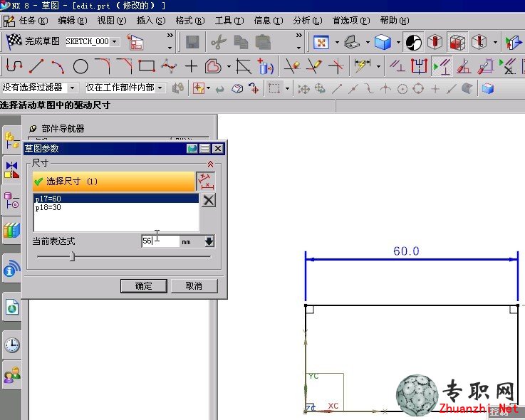Open the 插入 menu

point(151,21)
